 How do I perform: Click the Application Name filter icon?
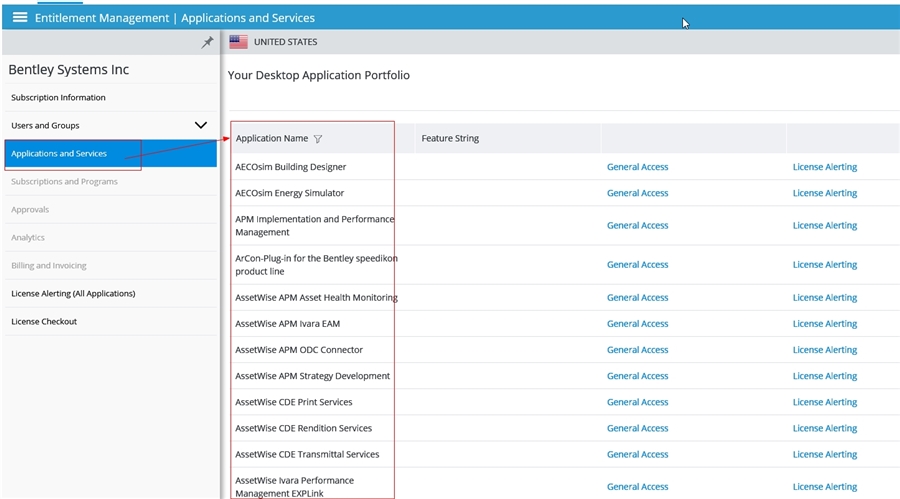pyautogui.click(x=318, y=139)
